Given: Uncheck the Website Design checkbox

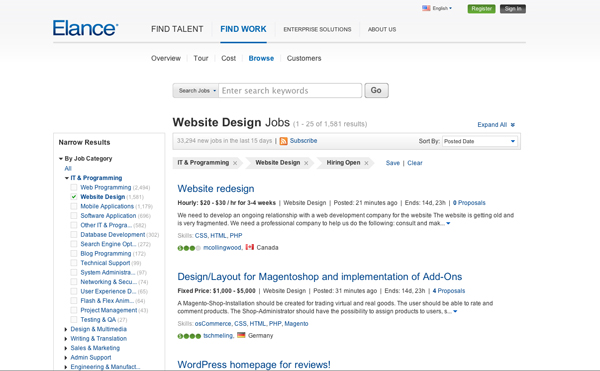Looking at the screenshot, I should coord(73,197).
